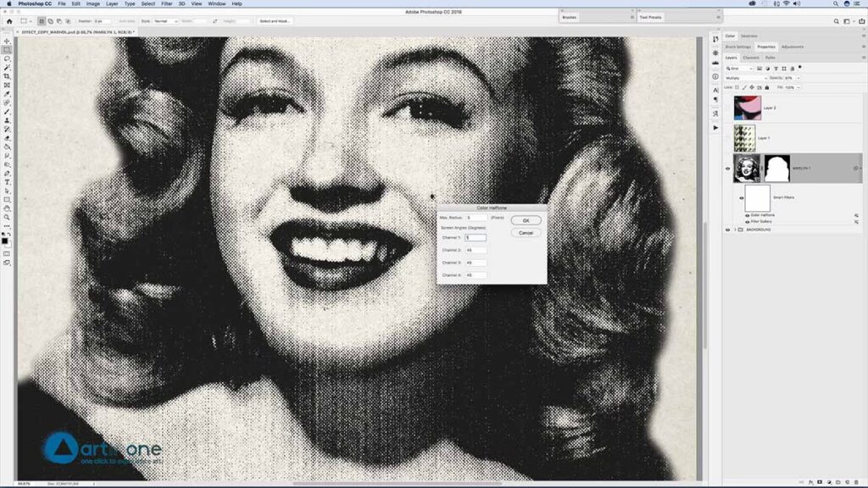This screenshot has height=488, width=868.
Task: Open the marquee Style dropdown
Action: (x=165, y=20)
